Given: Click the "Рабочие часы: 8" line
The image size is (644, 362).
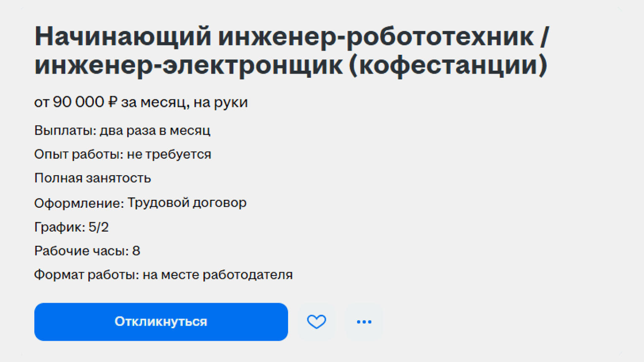Looking at the screenshot, I should (87, 251).
